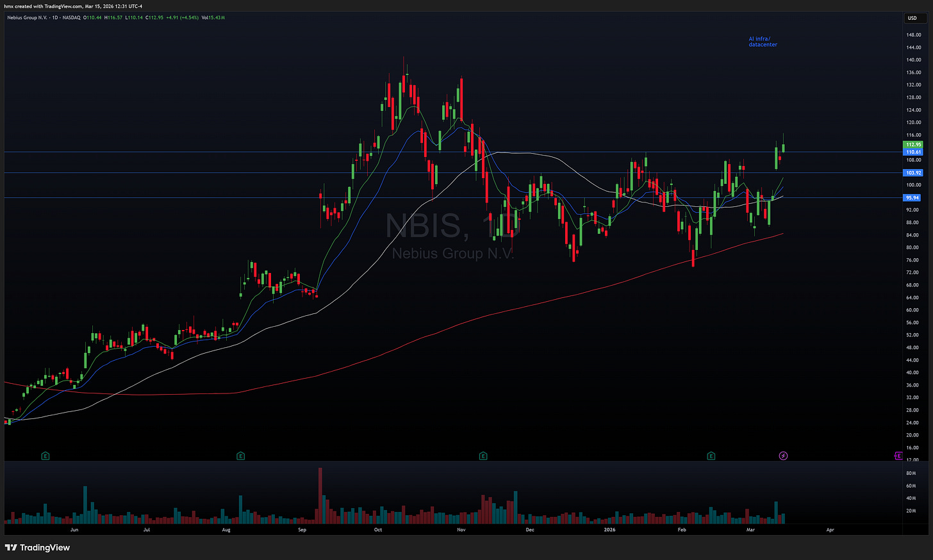The image size is (933, 560).
Task: Click the TradingView logo
Action: 37,548
